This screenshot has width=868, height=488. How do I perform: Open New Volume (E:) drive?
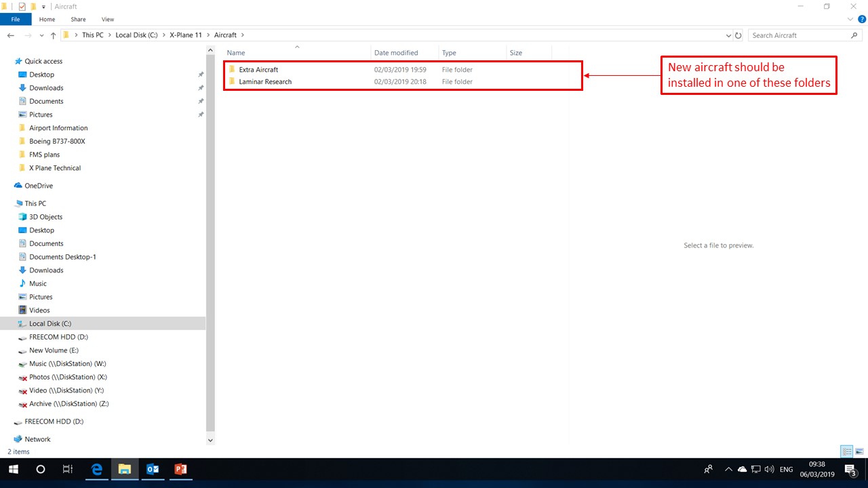click(54, 350)
